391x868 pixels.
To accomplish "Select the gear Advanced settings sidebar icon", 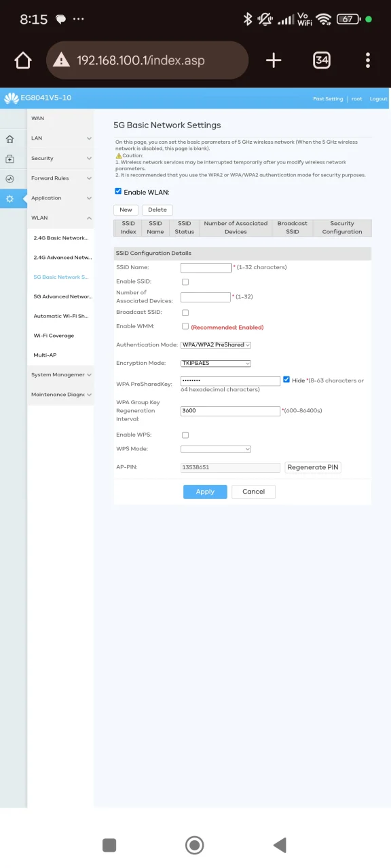I will [10, 199].
